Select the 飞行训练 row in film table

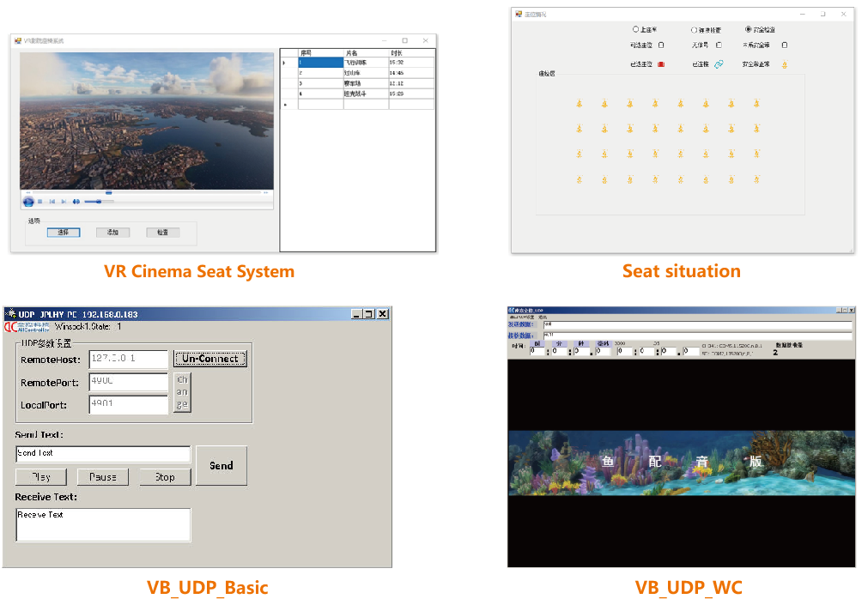coord(358,63)
